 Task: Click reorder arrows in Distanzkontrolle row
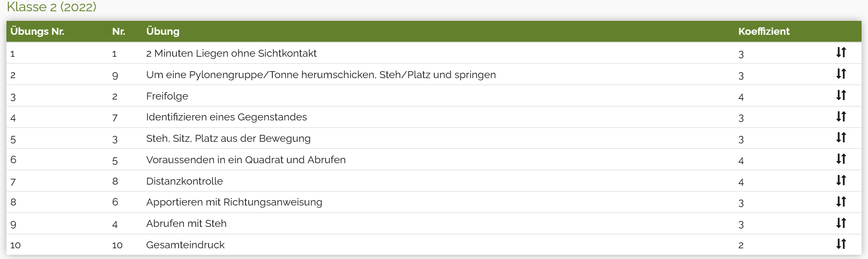[841, 180]
